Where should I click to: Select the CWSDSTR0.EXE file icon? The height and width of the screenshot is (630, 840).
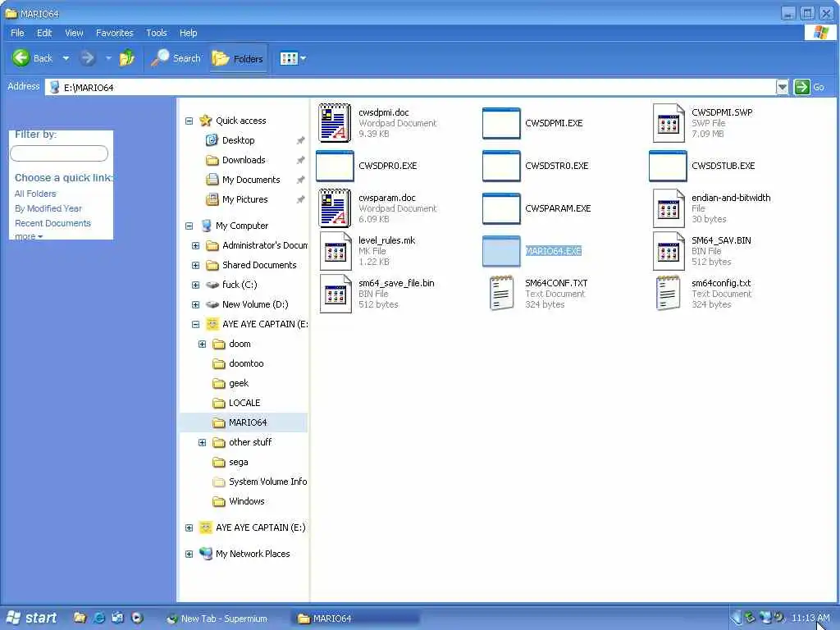coord(501,166)
